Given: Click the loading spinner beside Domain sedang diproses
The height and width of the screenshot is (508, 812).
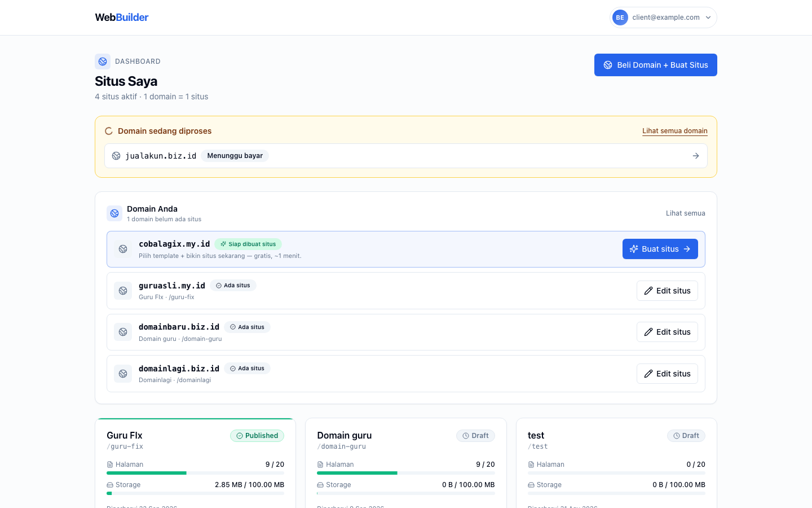Looking at the screenshot, I should pyautogui.click(x=109, y=131).
